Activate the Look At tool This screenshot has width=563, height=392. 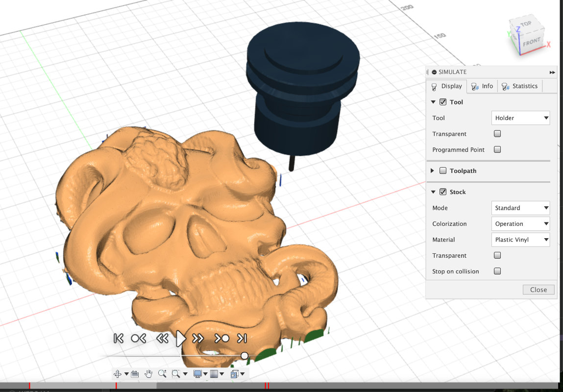coord(135,374)
